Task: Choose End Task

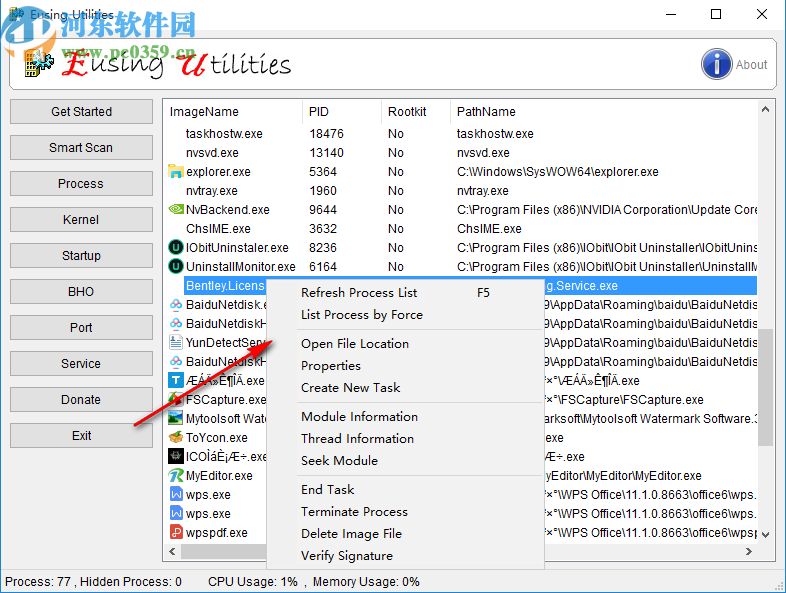Action: [x=405, y=490]
